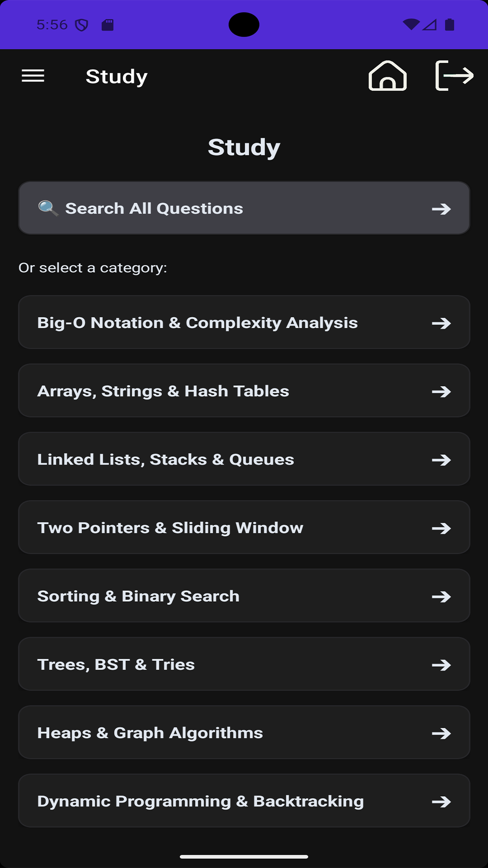This screenshot has height=868, width=488.
Task: Tap the arrow beside Sorting & Binary Search
Action: [x=441, y=597]
